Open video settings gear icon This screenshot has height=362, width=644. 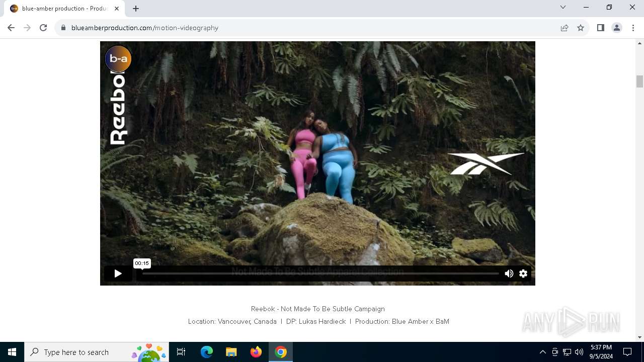(523, 274)
